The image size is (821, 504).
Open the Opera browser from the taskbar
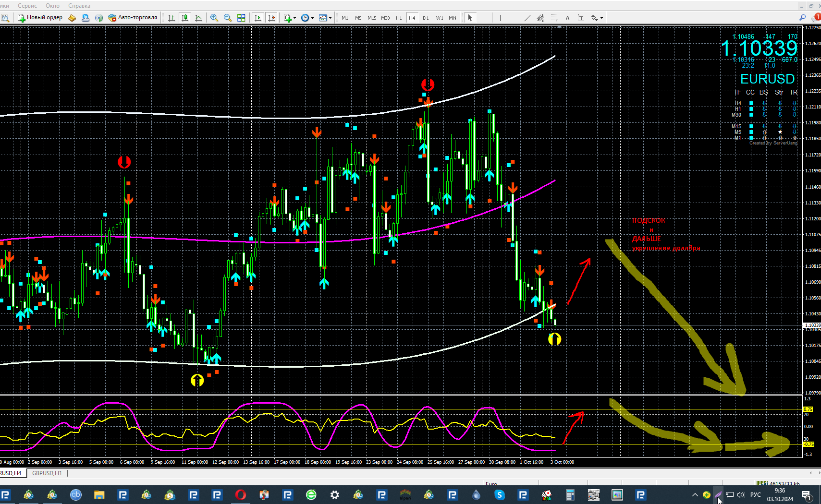pos(240,495)
